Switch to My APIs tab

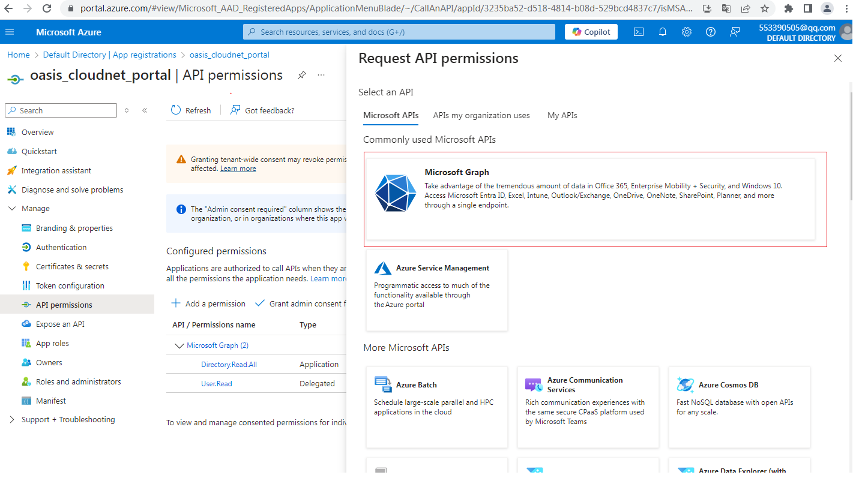562,115
